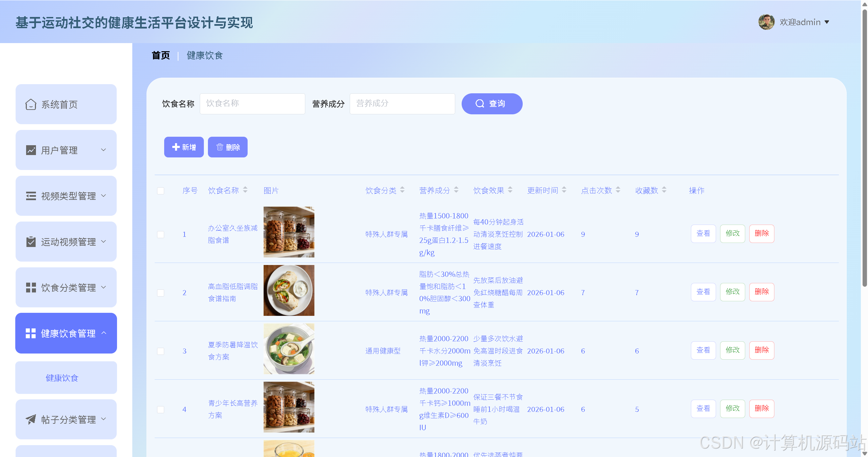Click the home icon beside 系统首页
Screen dimensions: 868x457
31,104
